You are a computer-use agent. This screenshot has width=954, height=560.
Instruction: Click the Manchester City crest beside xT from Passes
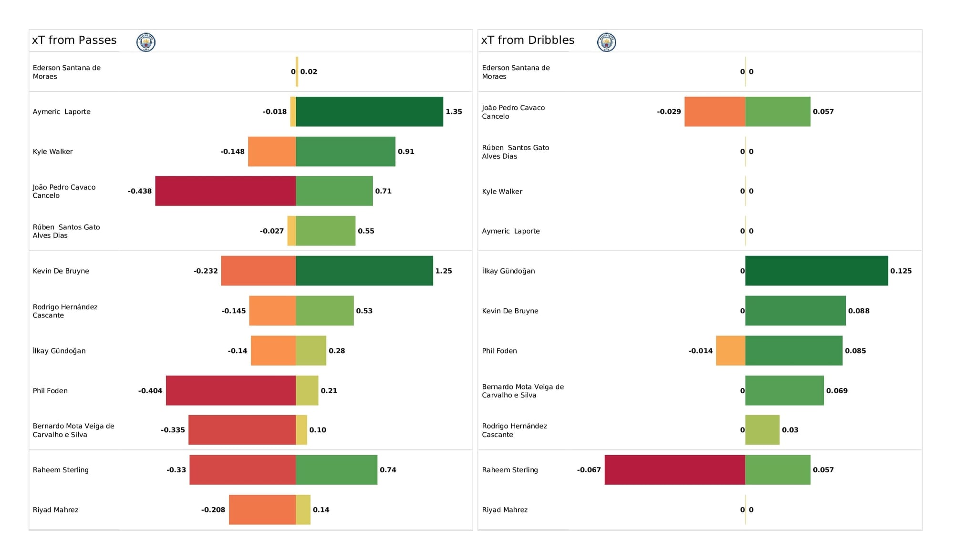(146, 42)
